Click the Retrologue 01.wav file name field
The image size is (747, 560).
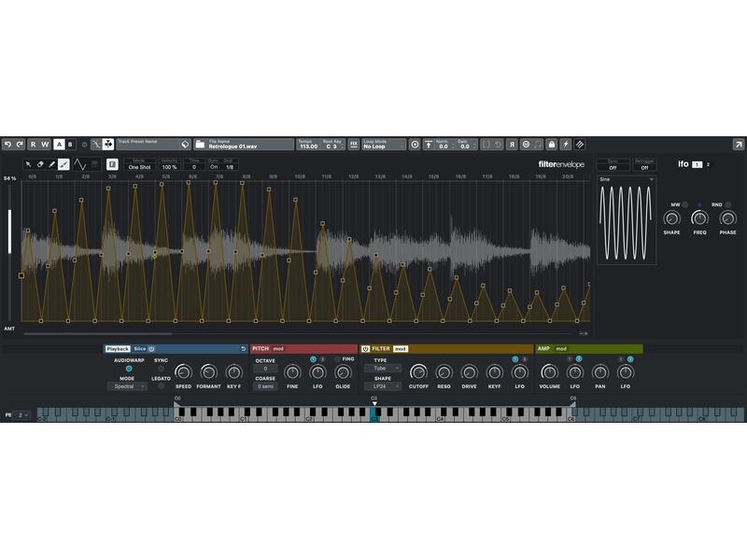(250, 145)
